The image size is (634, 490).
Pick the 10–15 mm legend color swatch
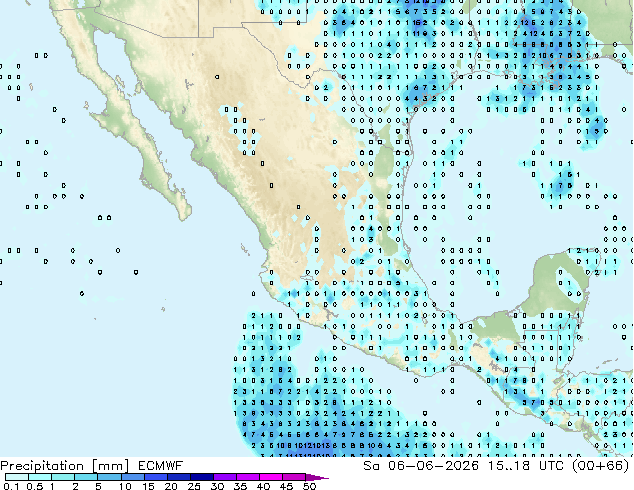pos(132,477)
